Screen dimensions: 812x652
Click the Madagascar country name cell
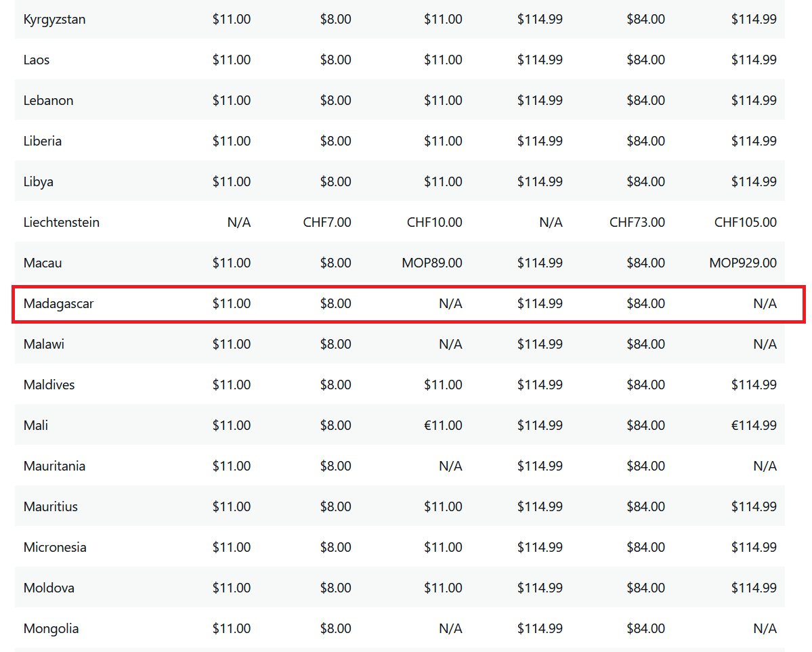[x=58, y=303]
